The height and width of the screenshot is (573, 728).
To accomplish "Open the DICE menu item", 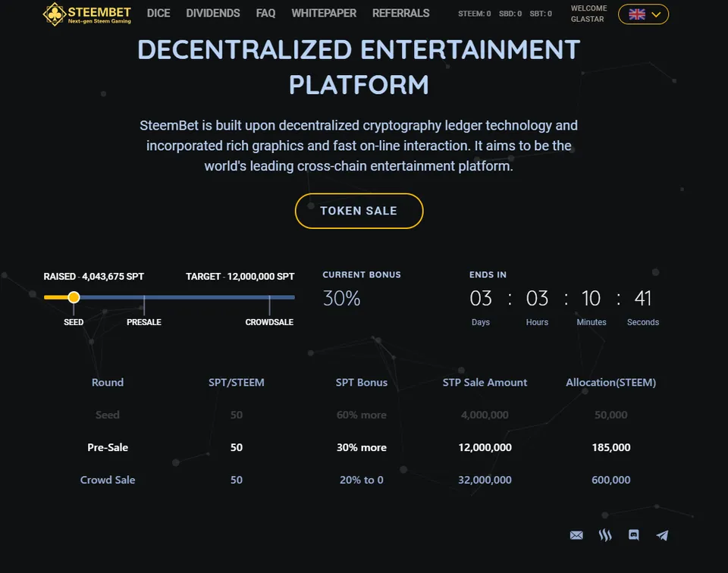I will tap(158, 13).
